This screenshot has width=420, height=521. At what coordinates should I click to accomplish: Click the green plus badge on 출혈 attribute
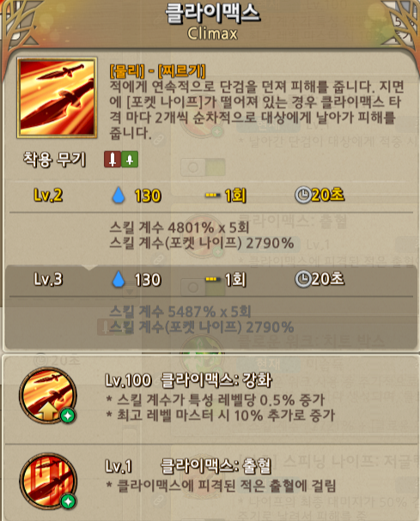[x=68, y=501]
